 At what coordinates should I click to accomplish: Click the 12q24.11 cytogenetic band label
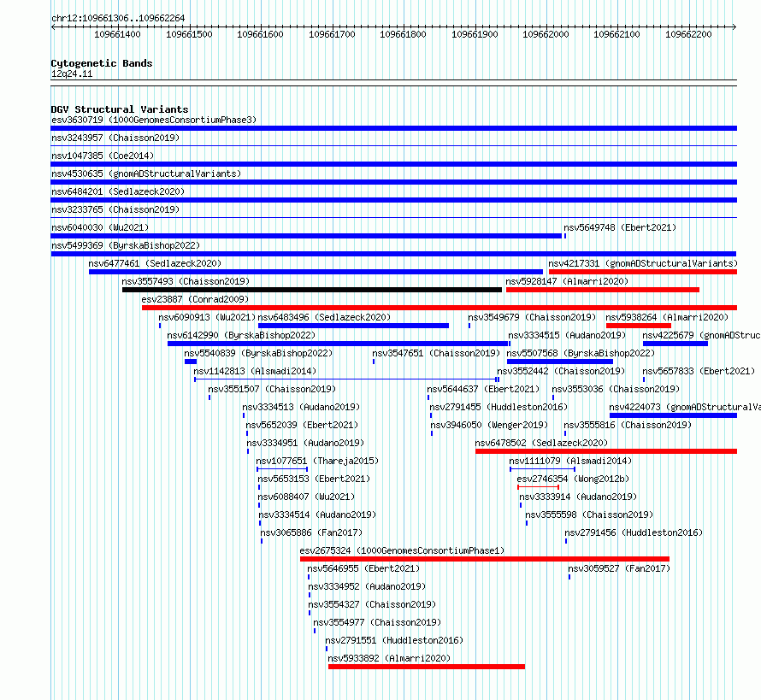pos(72,74)
